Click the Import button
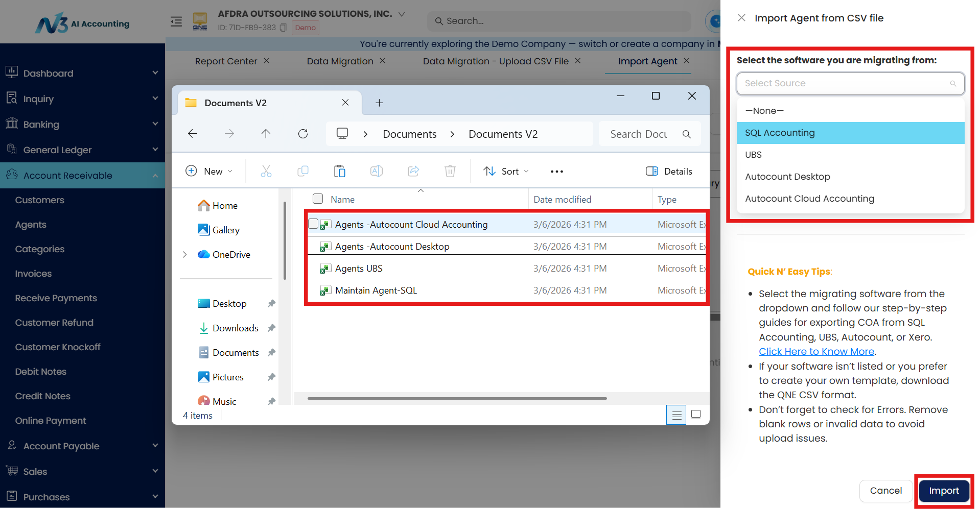This screenshot has height=509, width=980. pos(944,491)
